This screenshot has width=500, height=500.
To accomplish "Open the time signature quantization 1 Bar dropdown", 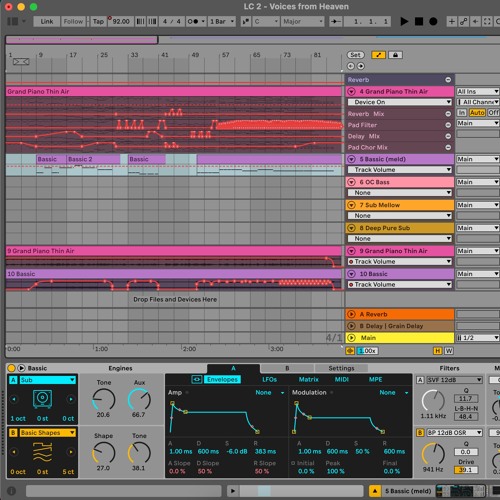I will point(222,22).
